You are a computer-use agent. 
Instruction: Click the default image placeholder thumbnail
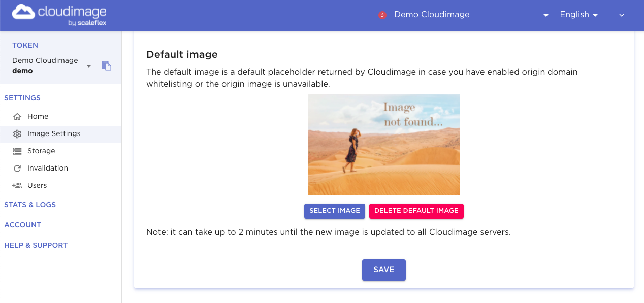tap(383, 145)
